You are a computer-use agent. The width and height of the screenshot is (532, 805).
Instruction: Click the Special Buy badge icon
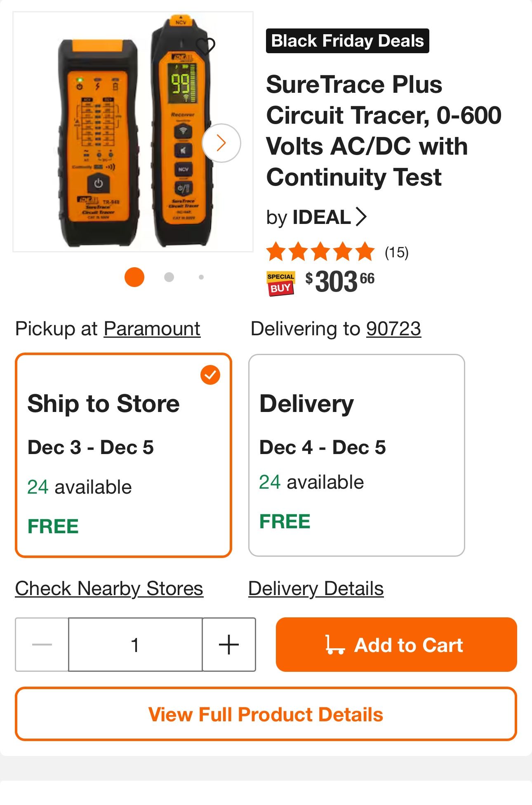pyautogui.click(x=280, y=283)
